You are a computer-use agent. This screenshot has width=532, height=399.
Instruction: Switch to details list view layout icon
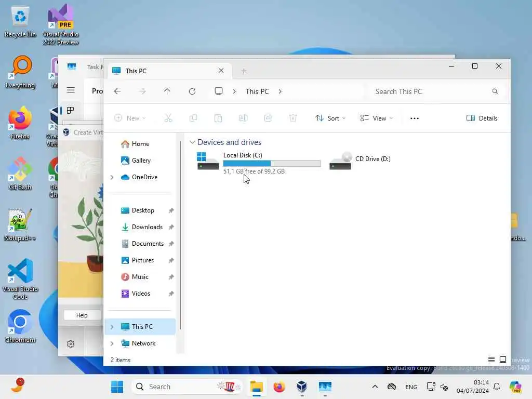coord(491,360)
